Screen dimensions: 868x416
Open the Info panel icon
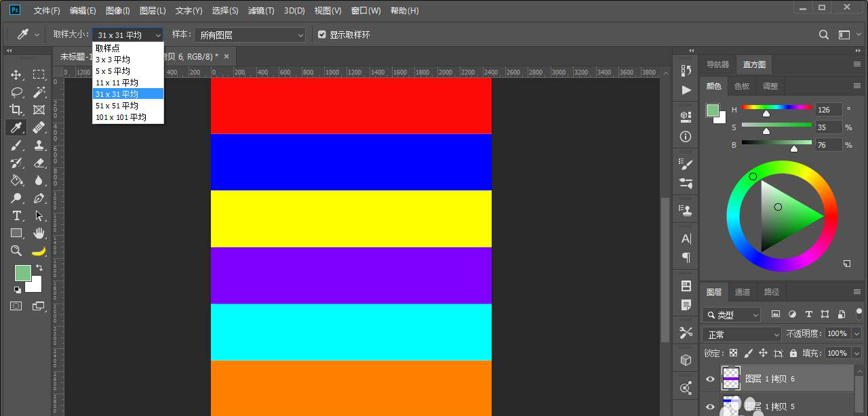click(x=686, y=137)
